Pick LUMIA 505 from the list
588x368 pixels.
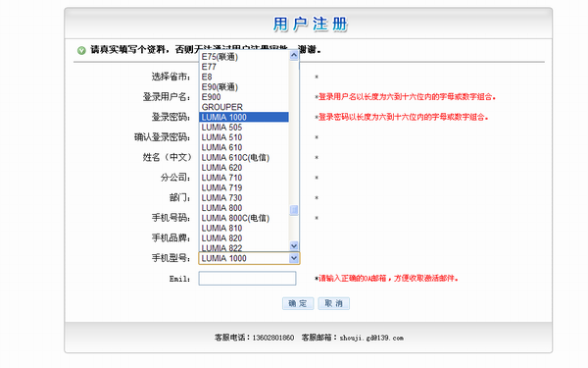pos(244,128)
